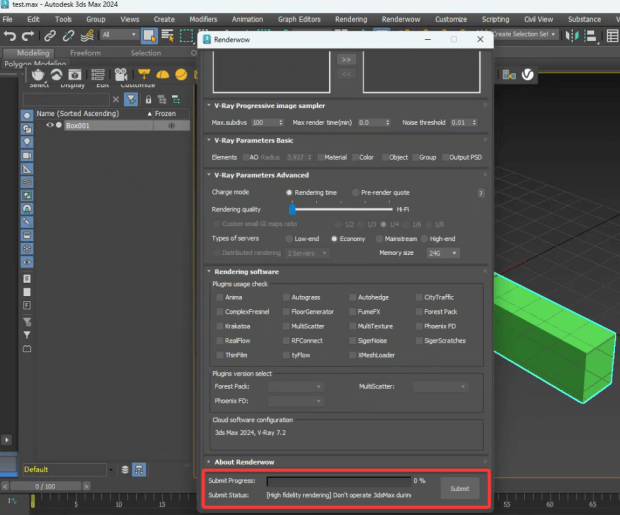
Task: Toggle visibility eye of Box001
Action: 48,126
